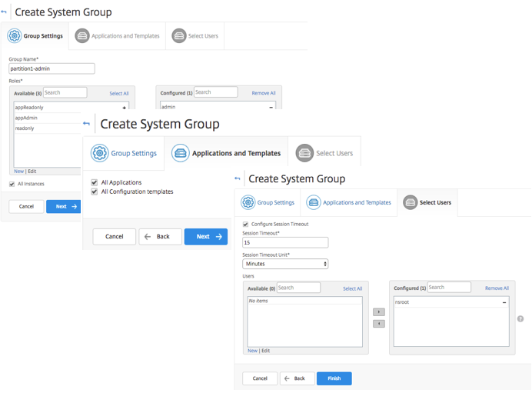Click Group Name field containing partition1-admin
This screenshot has width=532, height=393.
52,68
